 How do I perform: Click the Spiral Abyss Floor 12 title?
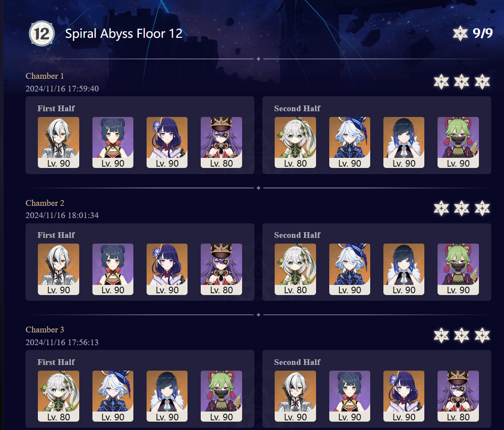(124, 33)
